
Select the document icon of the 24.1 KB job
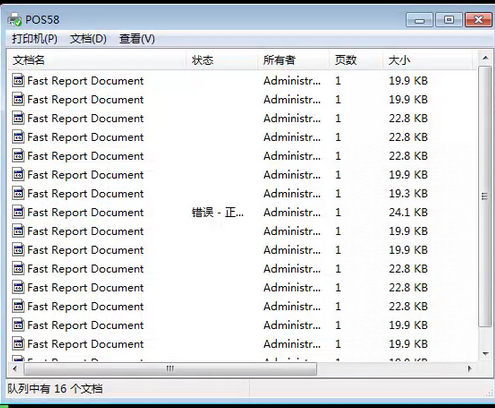coord(18,212)
